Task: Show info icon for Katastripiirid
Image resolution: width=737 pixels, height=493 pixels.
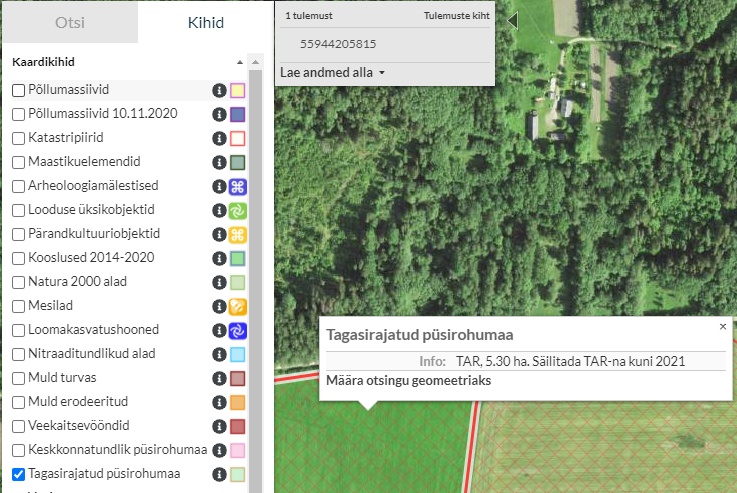Action: (x=219, y=138)
